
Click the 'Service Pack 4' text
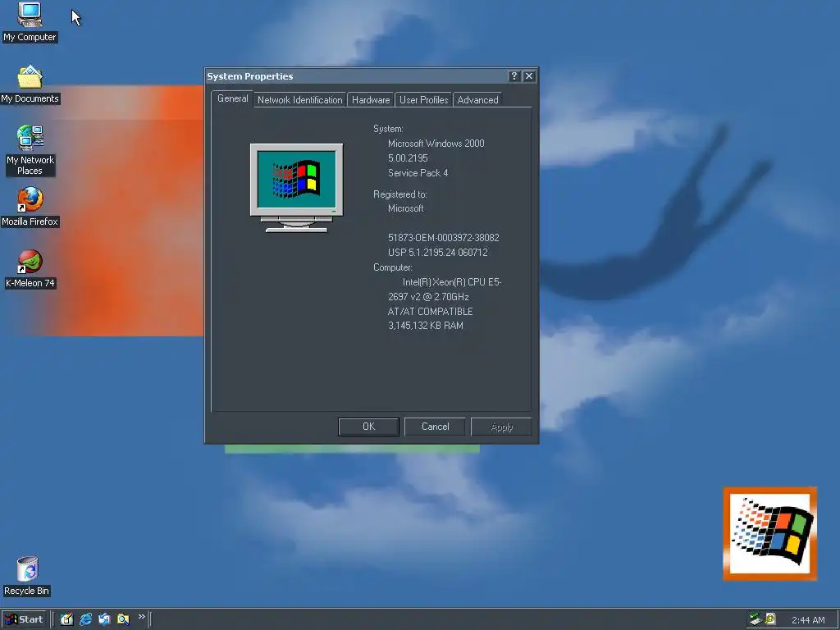point(418,173)
